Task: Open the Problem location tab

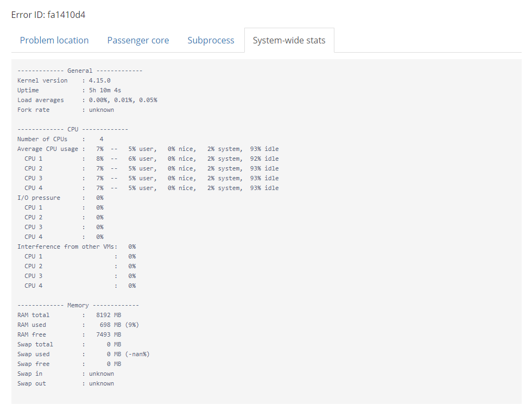Action: (54, 40)
